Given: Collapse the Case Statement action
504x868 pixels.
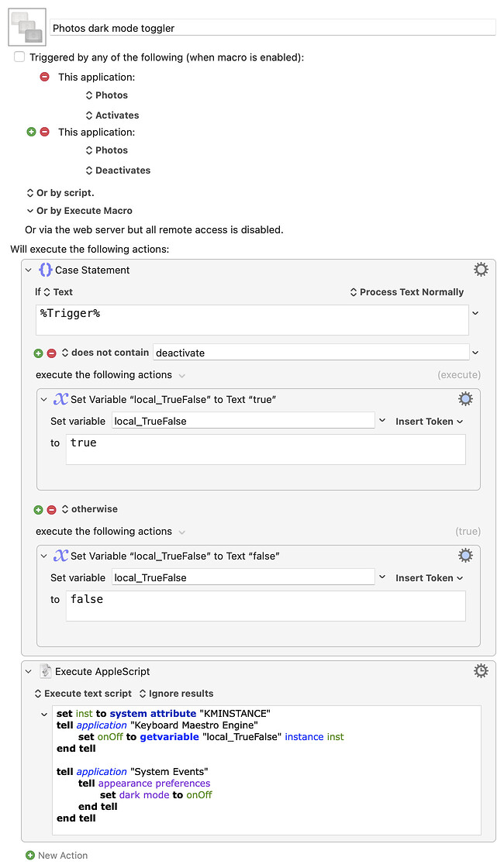Looking at the screenshot, I should pos(28,270).
